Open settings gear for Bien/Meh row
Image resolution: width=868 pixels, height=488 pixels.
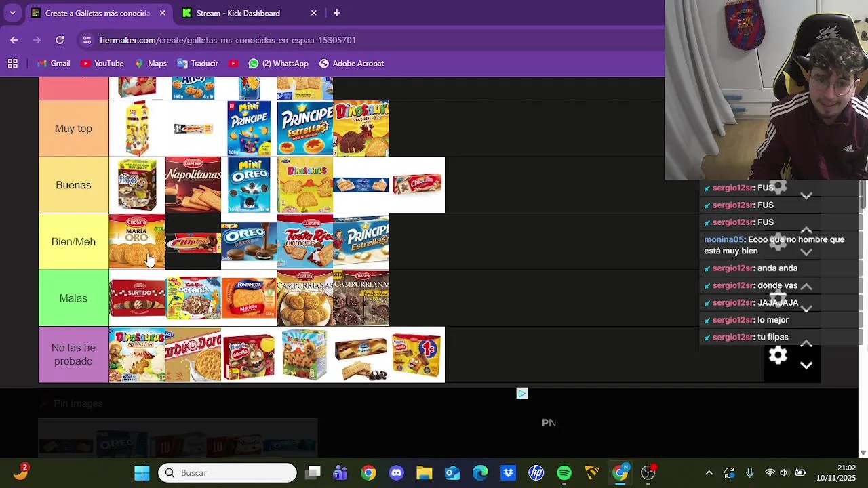pos(778,241)
